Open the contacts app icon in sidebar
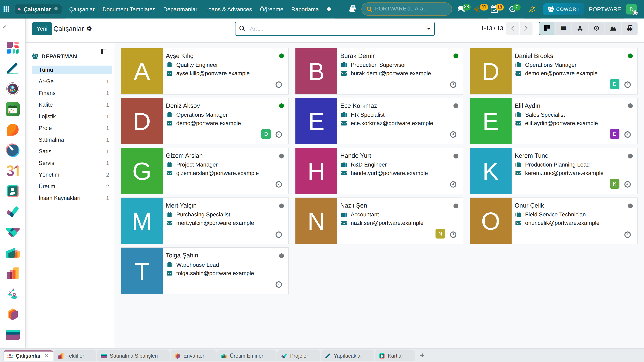Image resolution: width=644 pixels, height=362 pixels. 12,191
